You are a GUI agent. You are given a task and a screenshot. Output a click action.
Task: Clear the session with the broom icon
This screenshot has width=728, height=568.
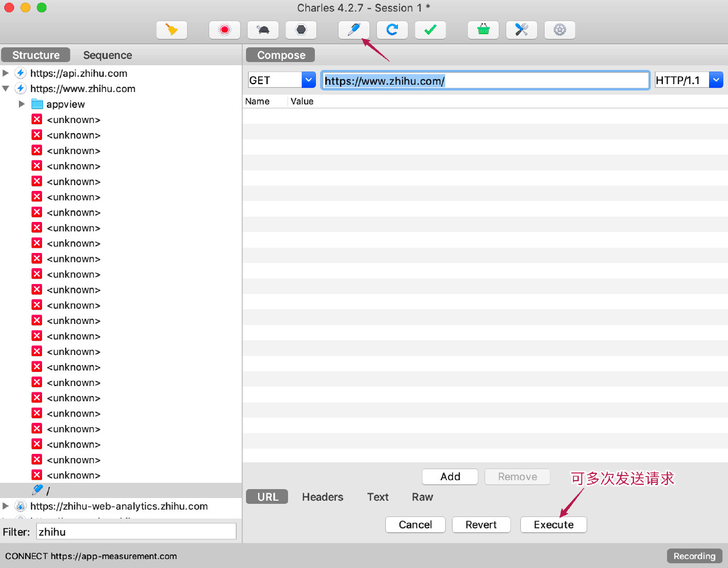[x=171, y=30]
